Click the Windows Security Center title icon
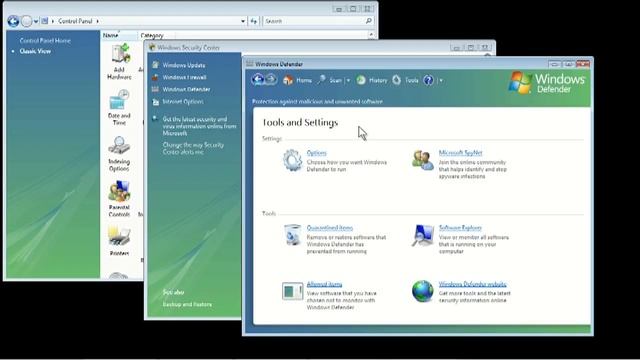Viewport: 640px width, 360px height. [152, 48]
